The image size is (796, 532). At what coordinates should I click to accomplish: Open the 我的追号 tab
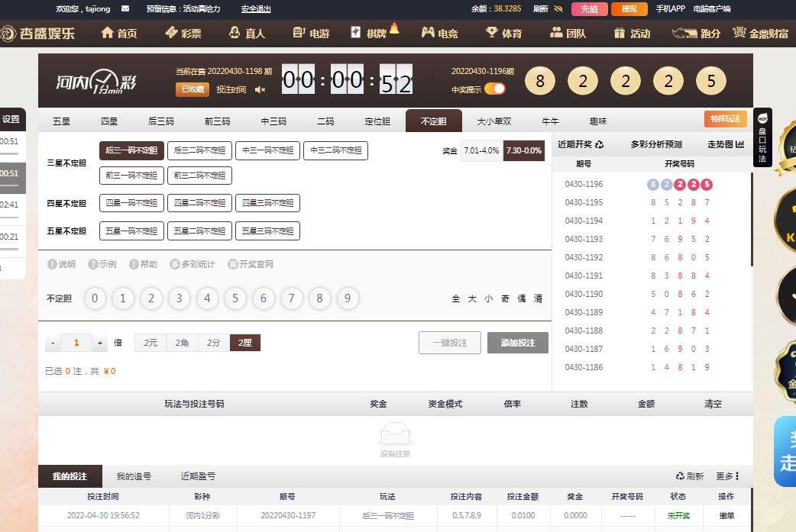pos(134,476)
